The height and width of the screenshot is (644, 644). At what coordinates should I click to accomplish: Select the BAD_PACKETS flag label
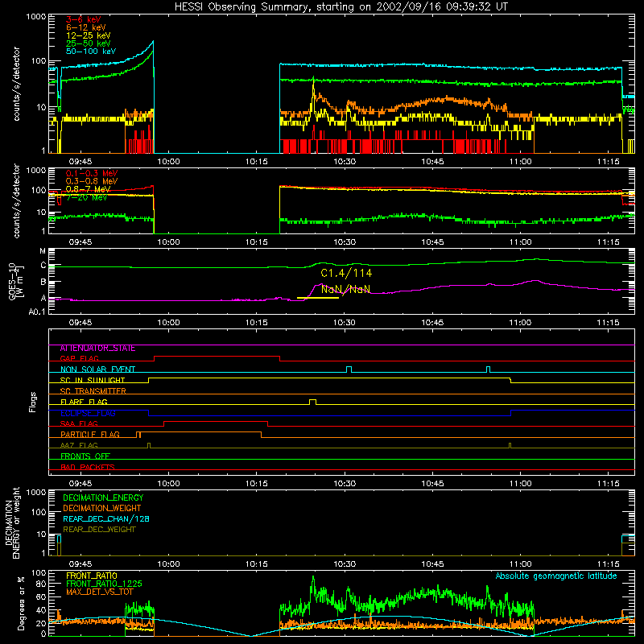tap(88, 467)
